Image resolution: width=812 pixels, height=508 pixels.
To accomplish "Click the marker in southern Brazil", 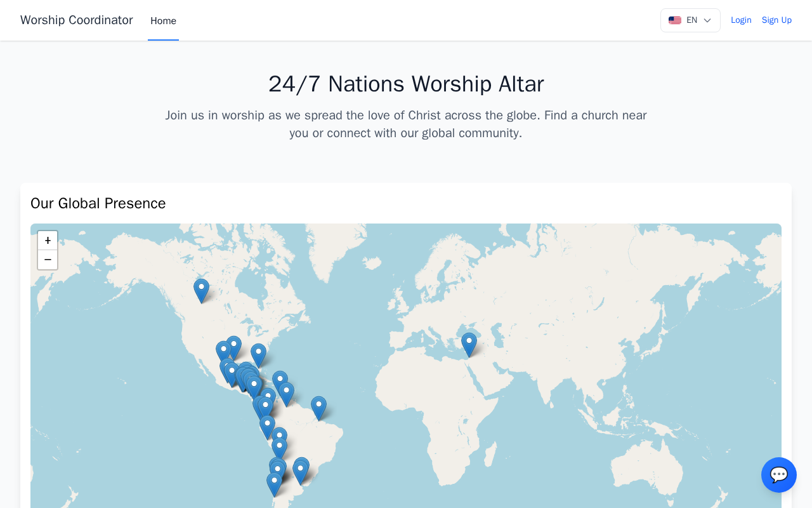I will pos(301,471).
